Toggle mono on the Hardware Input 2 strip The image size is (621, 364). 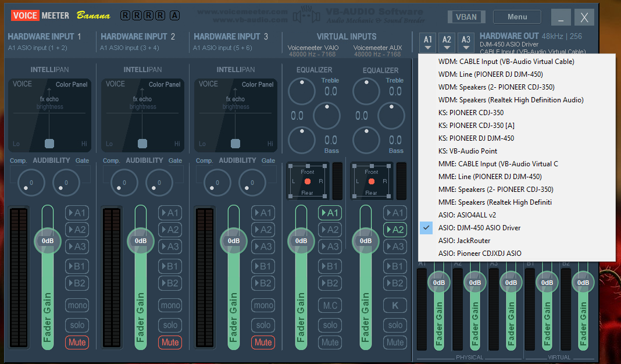tap(170, 305)
